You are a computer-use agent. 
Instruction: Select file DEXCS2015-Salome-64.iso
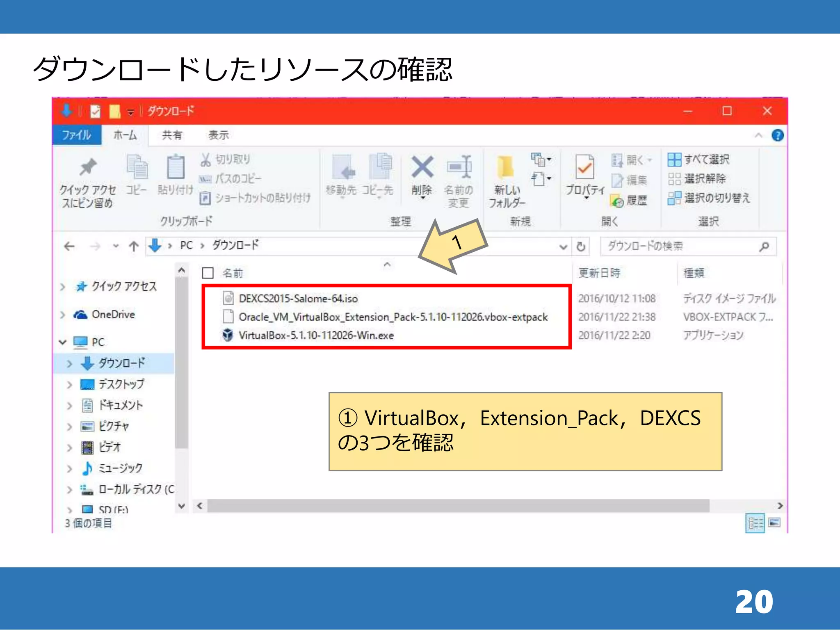298,298
